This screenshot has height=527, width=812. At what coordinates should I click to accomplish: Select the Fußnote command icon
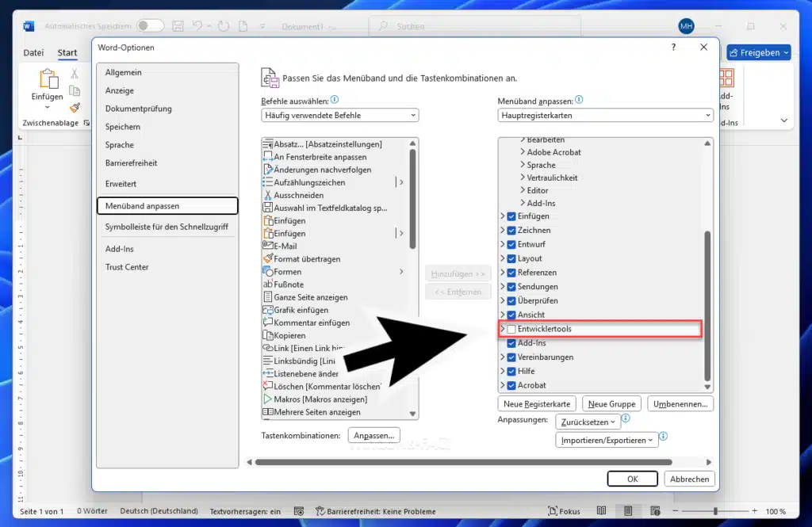pyautogui.click(x=270, y=284)
